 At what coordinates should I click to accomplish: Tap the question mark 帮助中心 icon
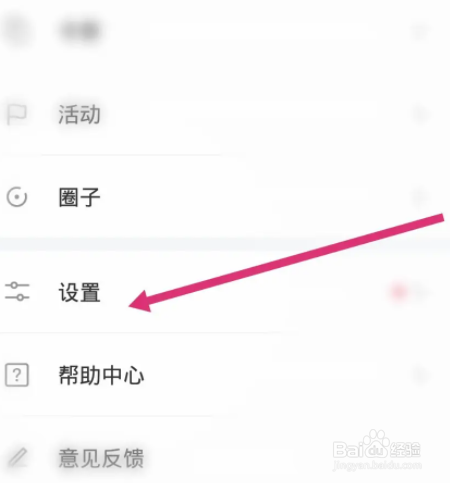[17, 375]
